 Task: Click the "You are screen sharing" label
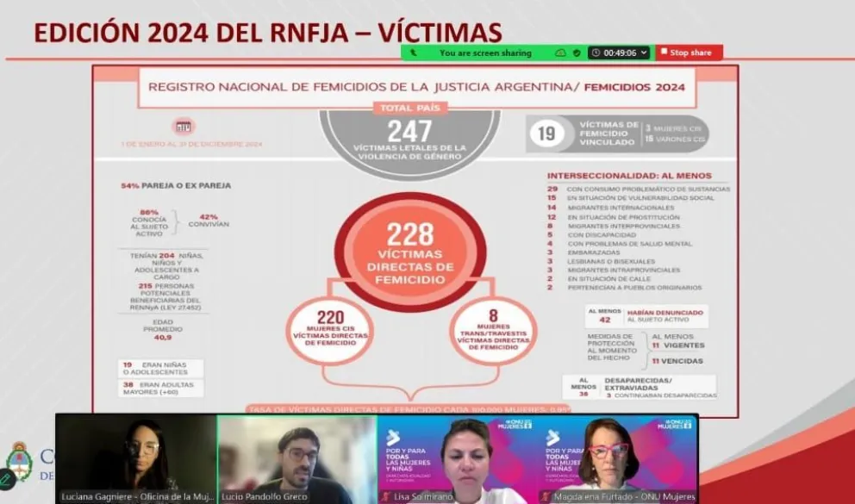pos(485,53)
